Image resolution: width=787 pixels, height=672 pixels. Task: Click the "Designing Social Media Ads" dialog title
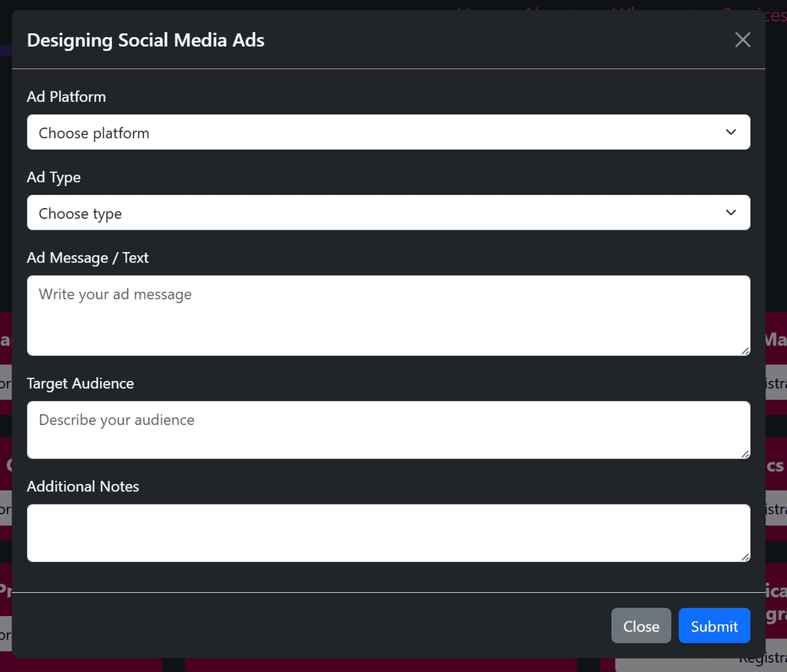pos(145,40)
